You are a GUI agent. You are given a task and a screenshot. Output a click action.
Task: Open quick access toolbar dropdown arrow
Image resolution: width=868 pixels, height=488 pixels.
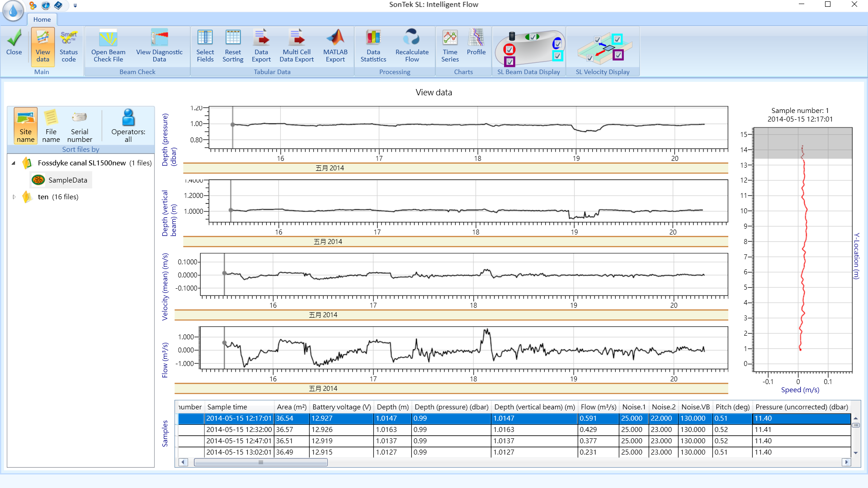point(75,6)
